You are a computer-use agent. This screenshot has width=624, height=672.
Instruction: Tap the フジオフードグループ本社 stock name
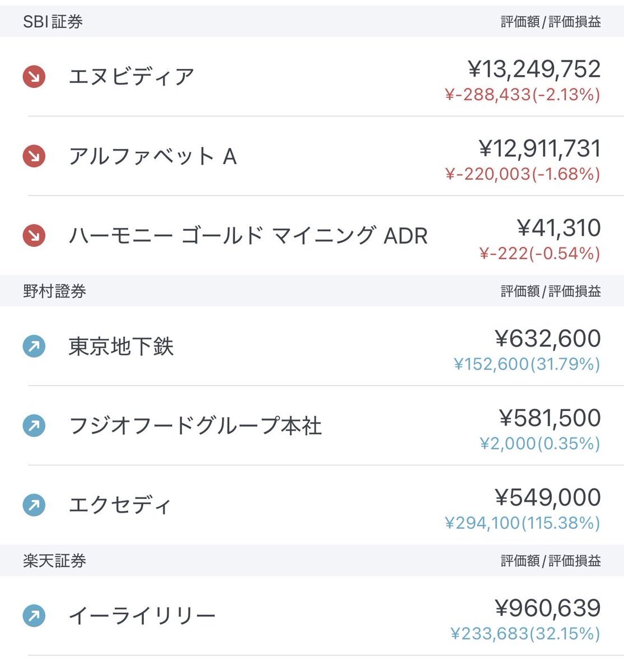click(195, 426)
